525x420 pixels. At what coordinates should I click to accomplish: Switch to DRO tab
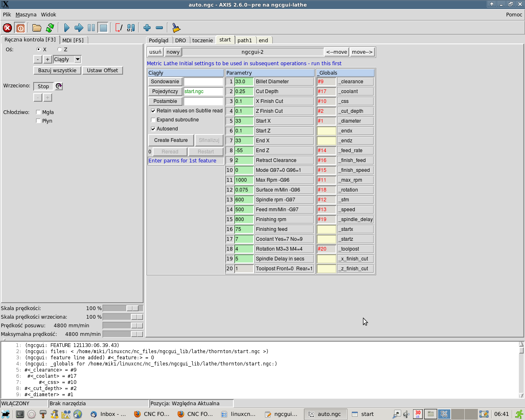pos(180,40)
